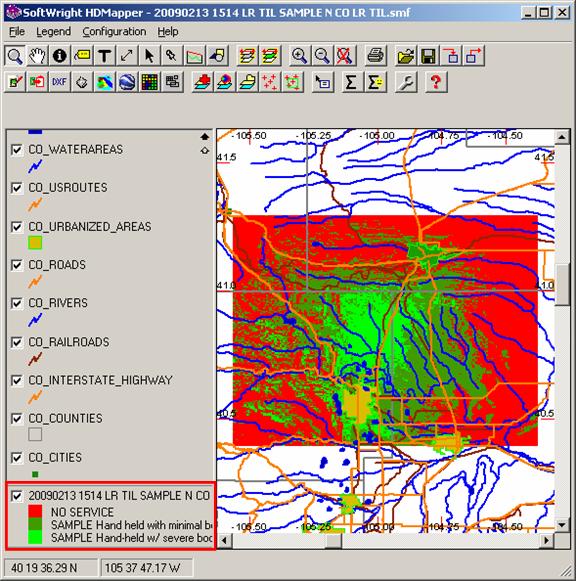Move layer down with hollow arrow

[205, 150]
